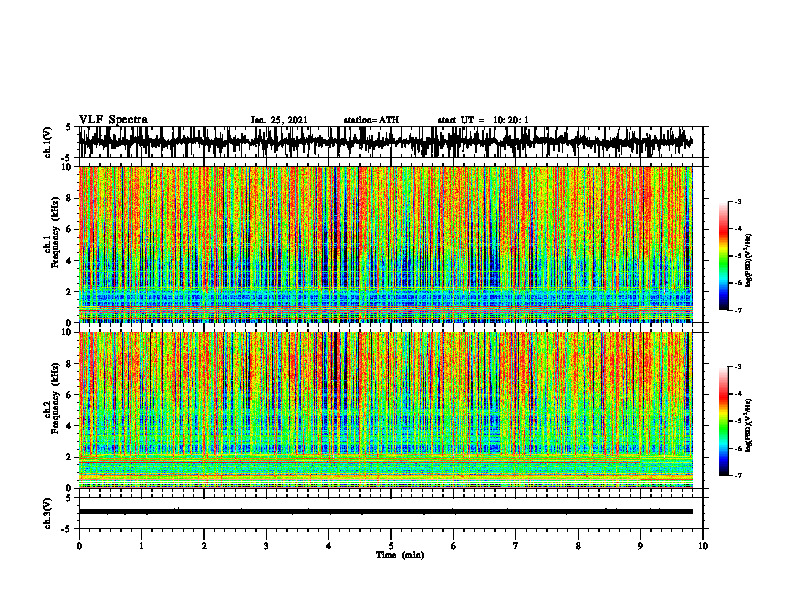The height and width of the screenshot is (612, 792).
Task: Click the time axis tick label '1'
Action: (141, 546)
